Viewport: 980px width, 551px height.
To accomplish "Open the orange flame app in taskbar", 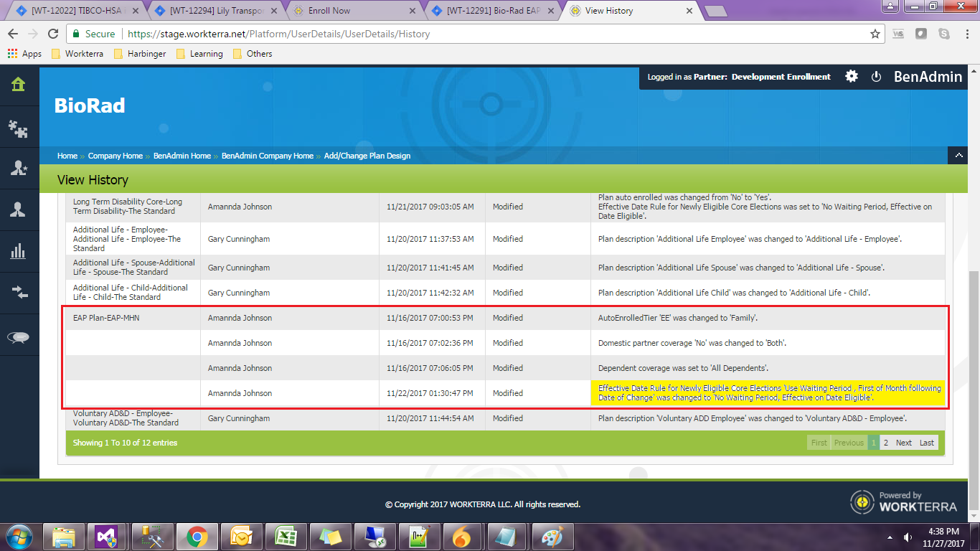I will tap(463, 537).
